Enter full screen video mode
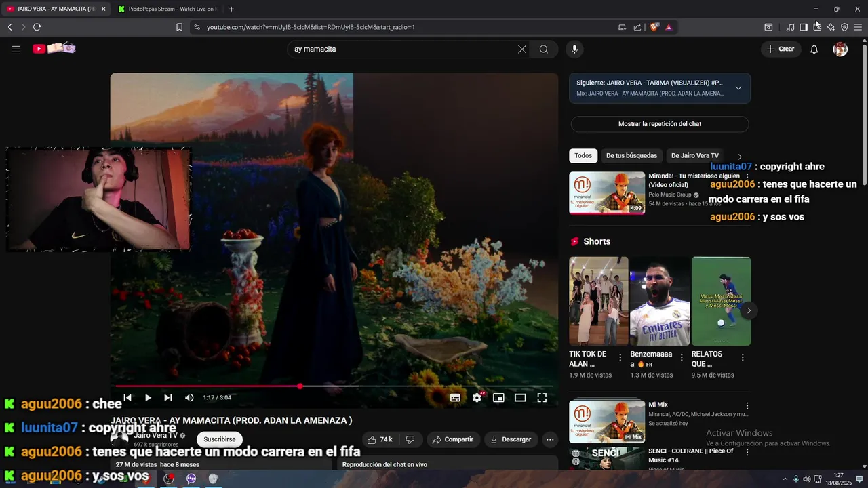868x488 pixels. coord(542,398)
